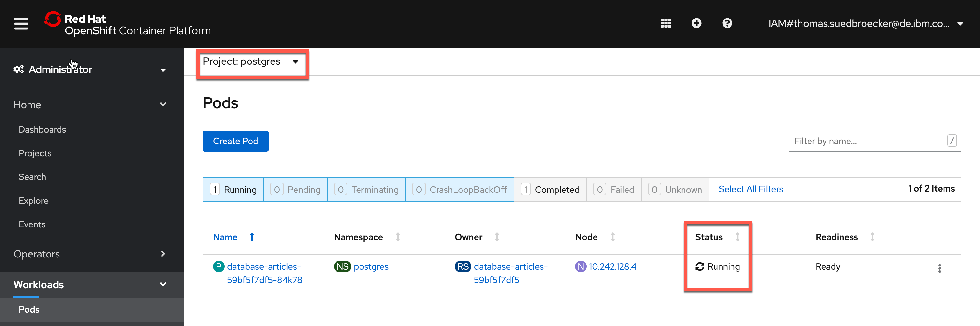Toggle the Pending status filter
Screen dimensions: 980x326
pyautogui.click(x=295, y=189)
